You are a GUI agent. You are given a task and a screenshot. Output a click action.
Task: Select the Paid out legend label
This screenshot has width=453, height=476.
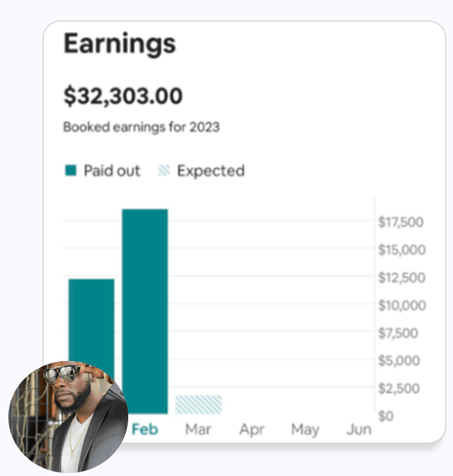point(111,171)
